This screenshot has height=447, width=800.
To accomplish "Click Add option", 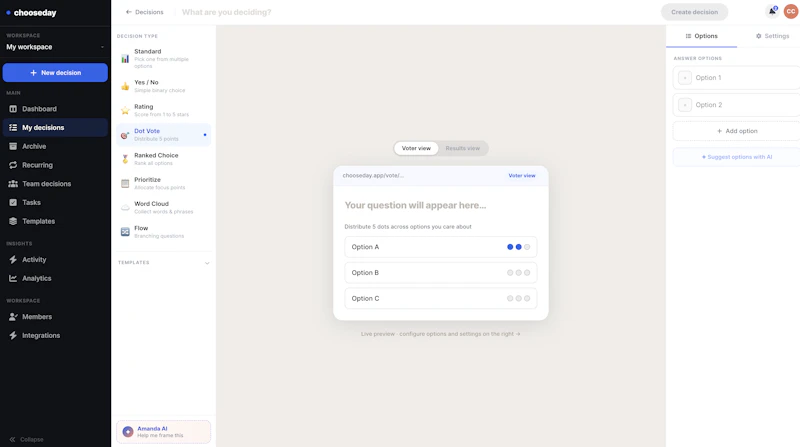I will point(736,131).
